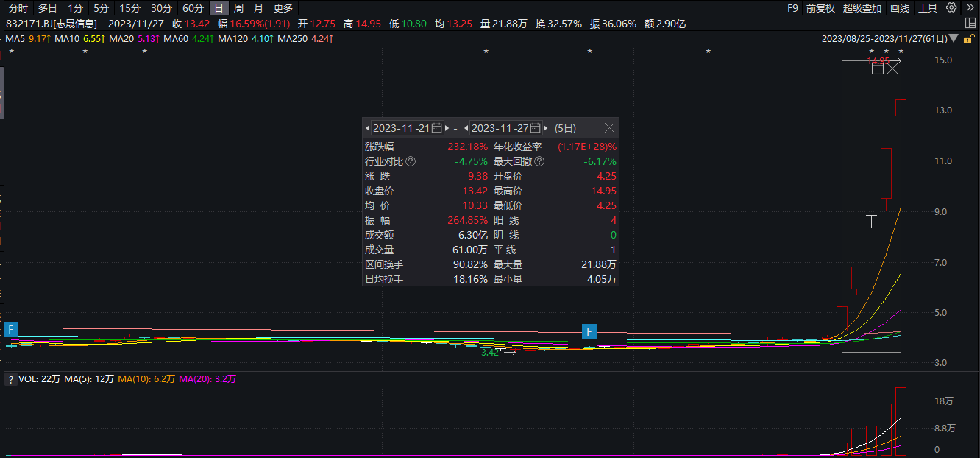This screenshot has width=980, height=458.
Task: Switch to the 分时 intraday tab
Action: (18, 8)
